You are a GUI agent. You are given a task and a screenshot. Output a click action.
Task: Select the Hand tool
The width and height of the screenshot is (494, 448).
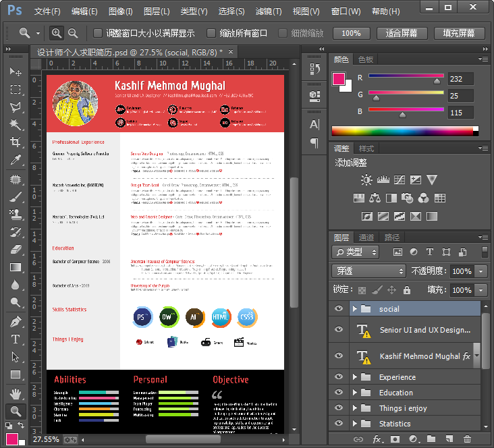click(x=16, y=393)
